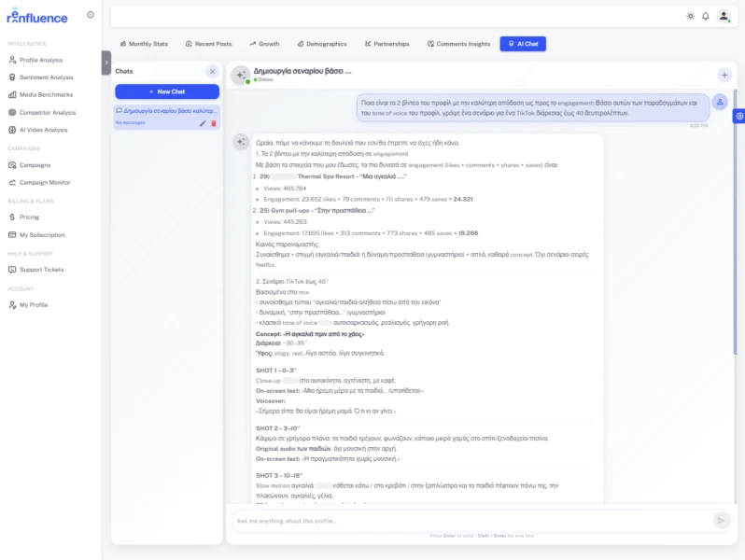The image size is (745, 560).
Task: Start a New Chat
Action: [167, 91]
